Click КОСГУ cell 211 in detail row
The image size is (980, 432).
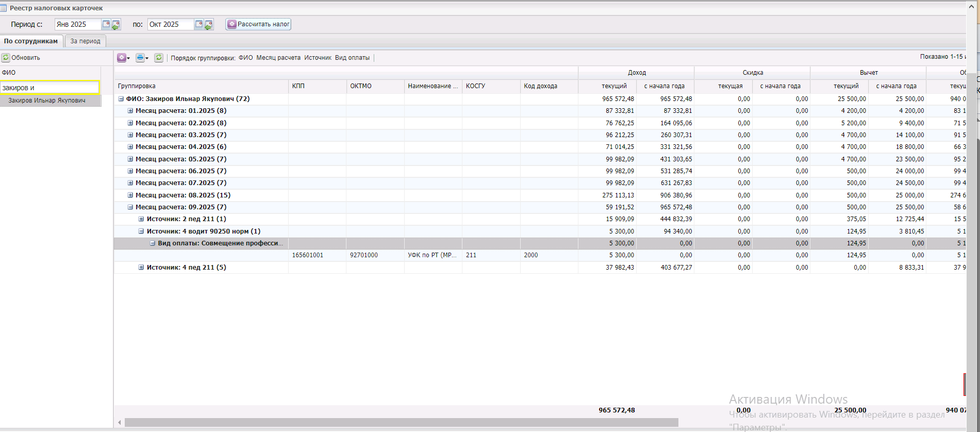coord(491,255)
